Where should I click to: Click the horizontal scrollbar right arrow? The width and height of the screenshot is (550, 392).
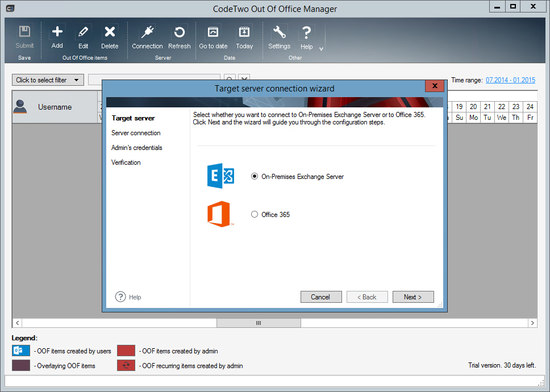click(x=532, y=323)
